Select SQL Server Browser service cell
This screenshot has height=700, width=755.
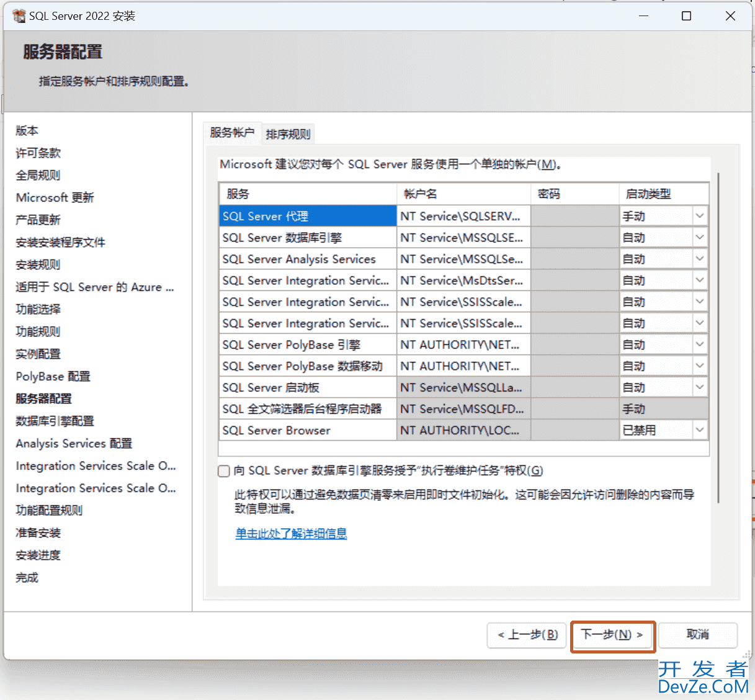pos(308,430)
